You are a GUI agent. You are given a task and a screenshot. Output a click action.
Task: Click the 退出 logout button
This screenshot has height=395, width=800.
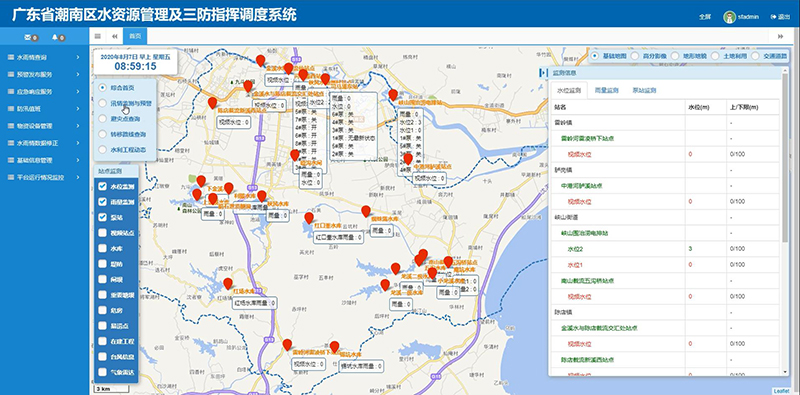pos(781,17)
